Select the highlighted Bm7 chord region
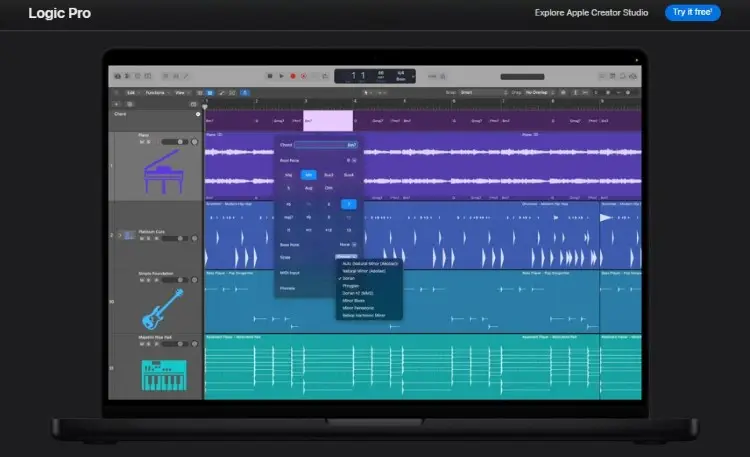This screenshot has height=457, width=750. tap(328, 121)
